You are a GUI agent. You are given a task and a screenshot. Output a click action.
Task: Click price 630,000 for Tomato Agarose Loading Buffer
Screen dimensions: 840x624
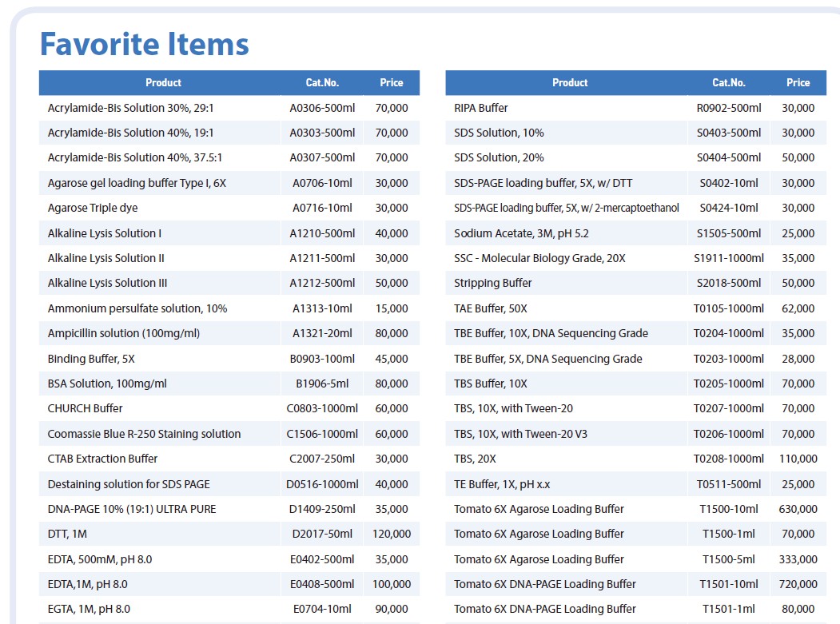(x=798, y=509)
